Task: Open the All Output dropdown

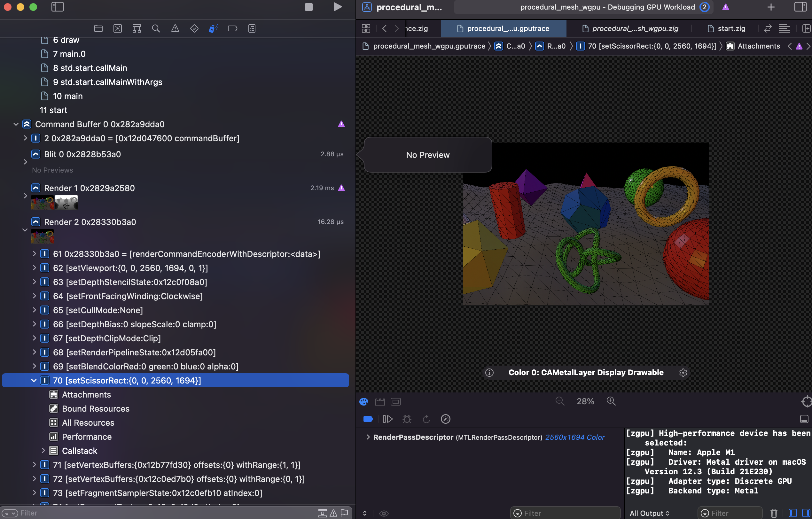Action: pyautogui.click(x=649, y=513)
